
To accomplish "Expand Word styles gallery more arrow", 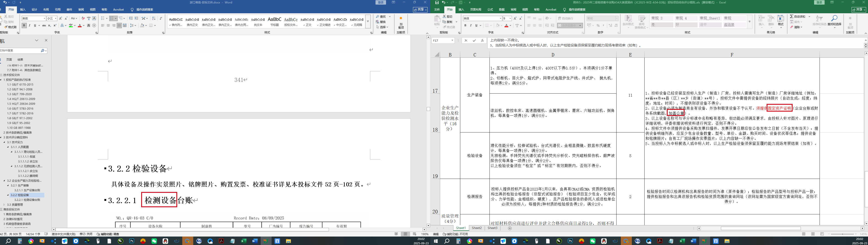I will 368,22.
